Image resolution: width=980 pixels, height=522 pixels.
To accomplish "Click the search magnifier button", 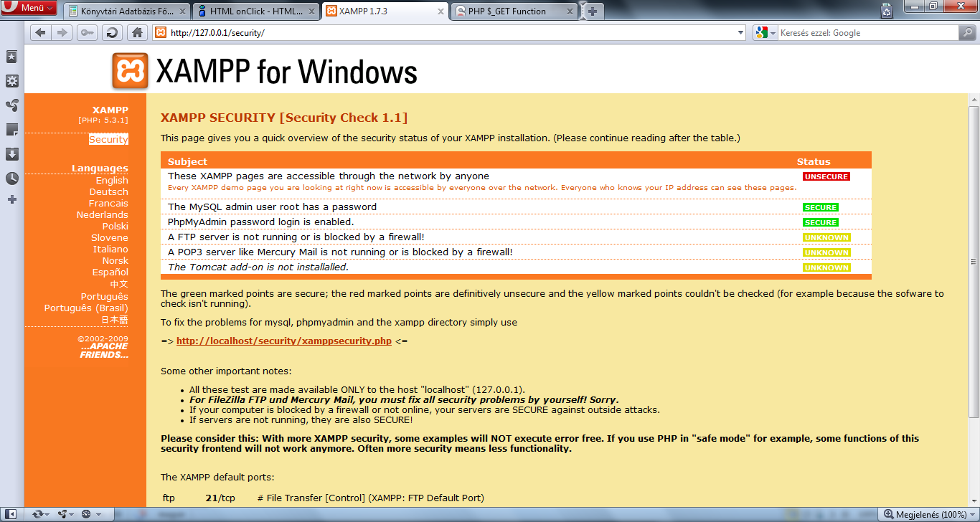I will tap(968, 33).
